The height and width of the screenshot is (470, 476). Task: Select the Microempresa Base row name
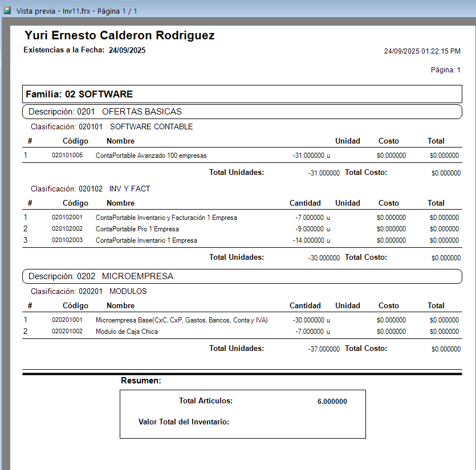[x=181, y=320]
